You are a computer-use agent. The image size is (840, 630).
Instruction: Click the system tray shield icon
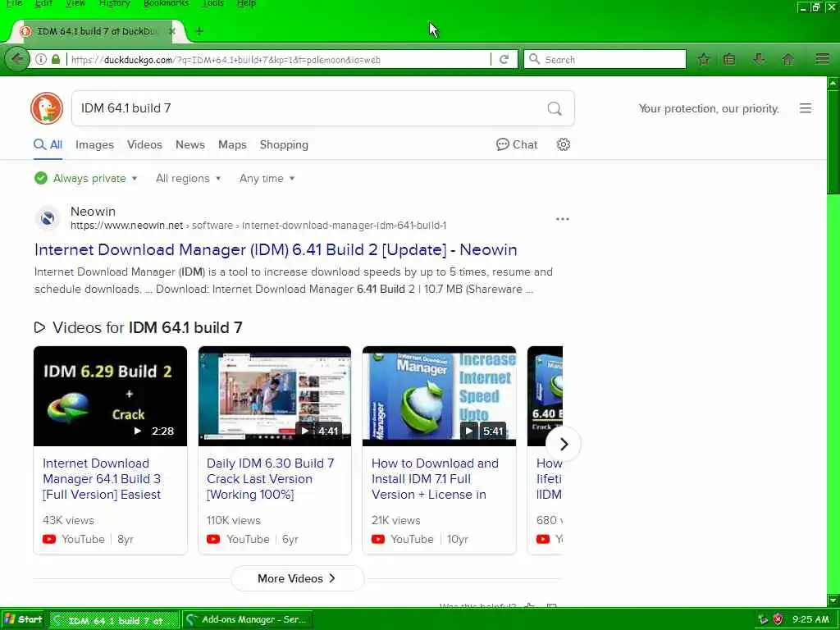(778, 620)
